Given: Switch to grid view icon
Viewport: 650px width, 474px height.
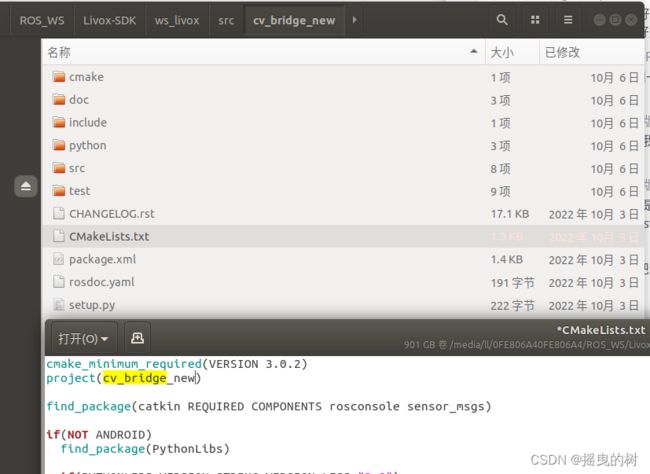Looking at the screenshot, I should pyautogui.click(x=535, y=20).
